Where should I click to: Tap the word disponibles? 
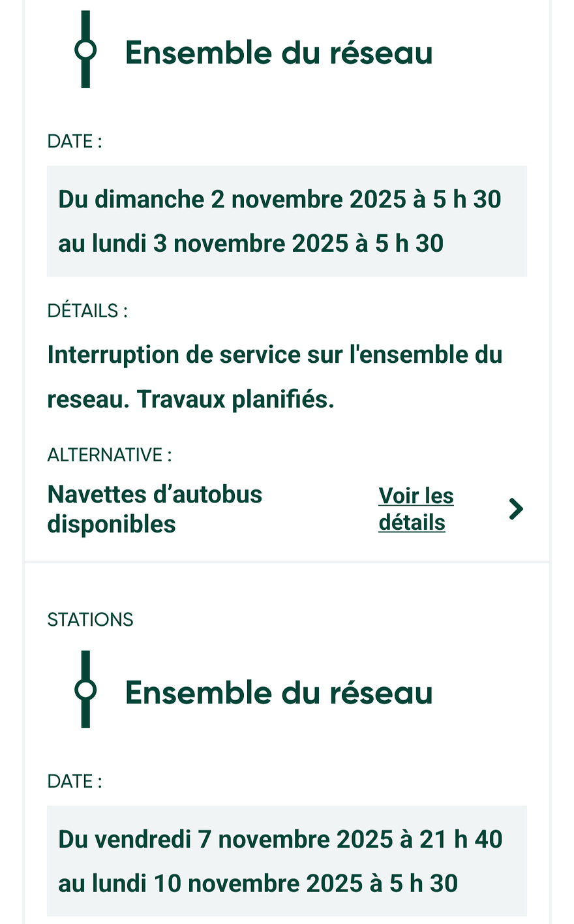tap(112, 525)
